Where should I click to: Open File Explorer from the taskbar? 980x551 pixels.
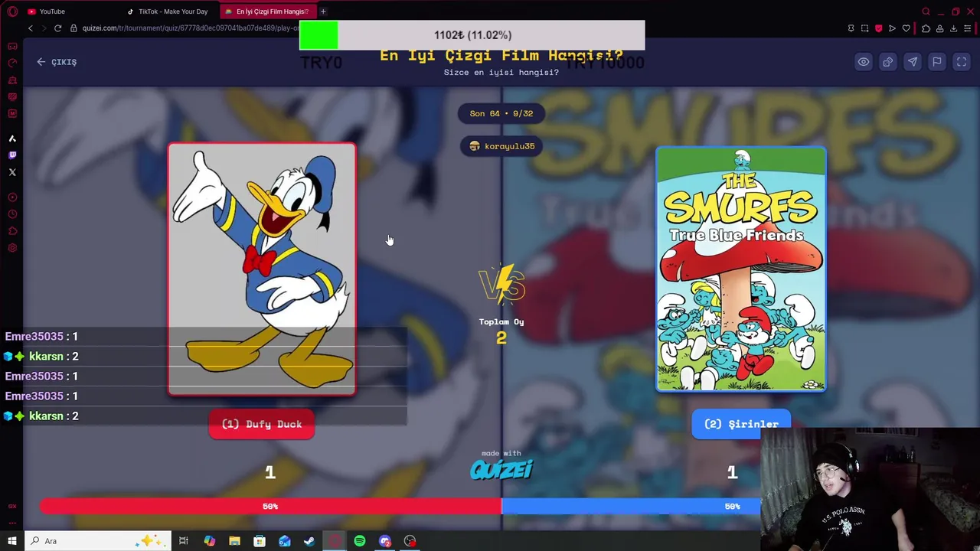234,541
